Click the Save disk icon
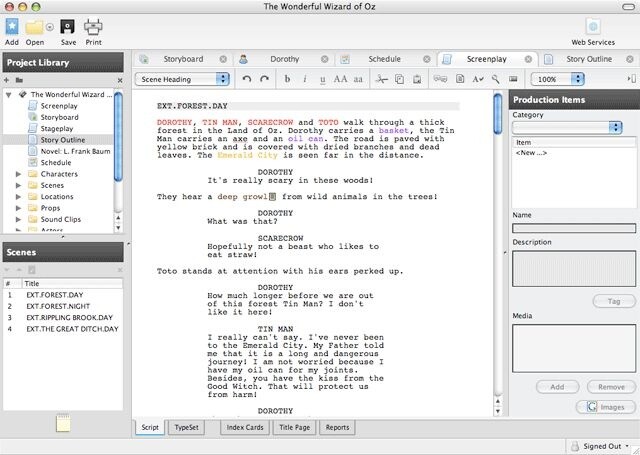Screen dimensions: 640x455 67,28
